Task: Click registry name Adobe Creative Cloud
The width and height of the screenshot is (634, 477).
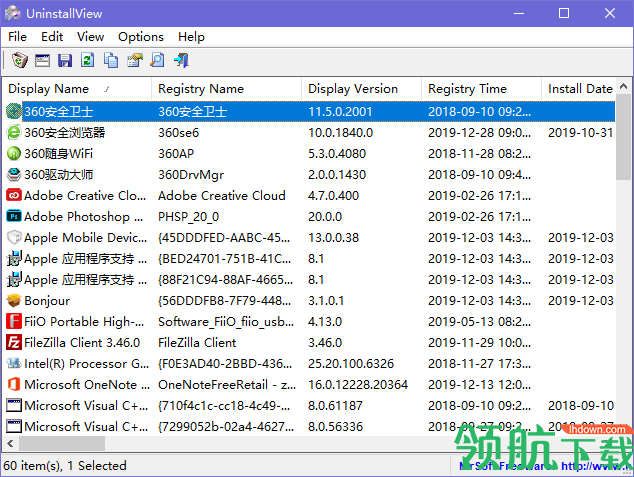Action: (x=222, y=196)
